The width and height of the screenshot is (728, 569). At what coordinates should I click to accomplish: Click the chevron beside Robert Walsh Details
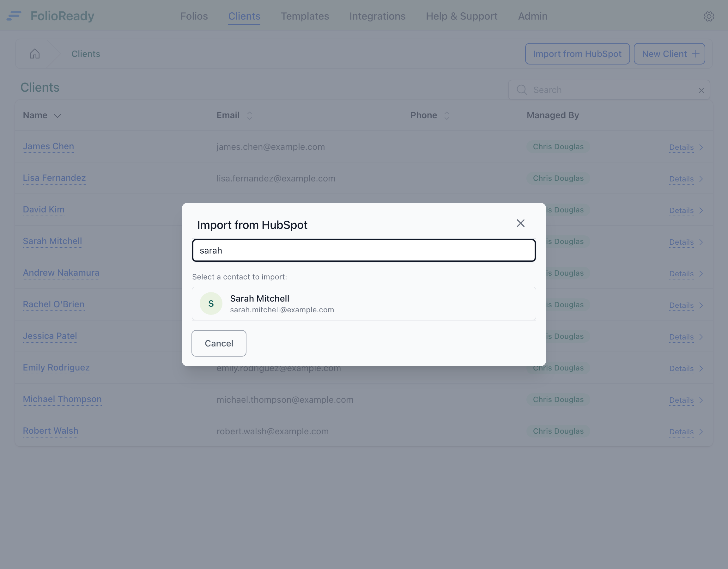pyautogui.click(x=701, y=431)
